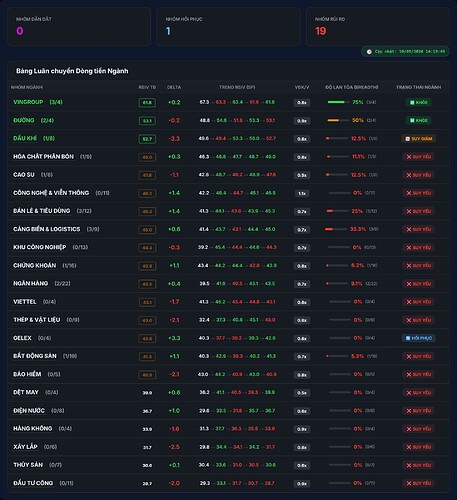457x500 pixels.
Task: Sort by the ĐỘ LAN TỎA (BREADTH) header
Action: 352,87
